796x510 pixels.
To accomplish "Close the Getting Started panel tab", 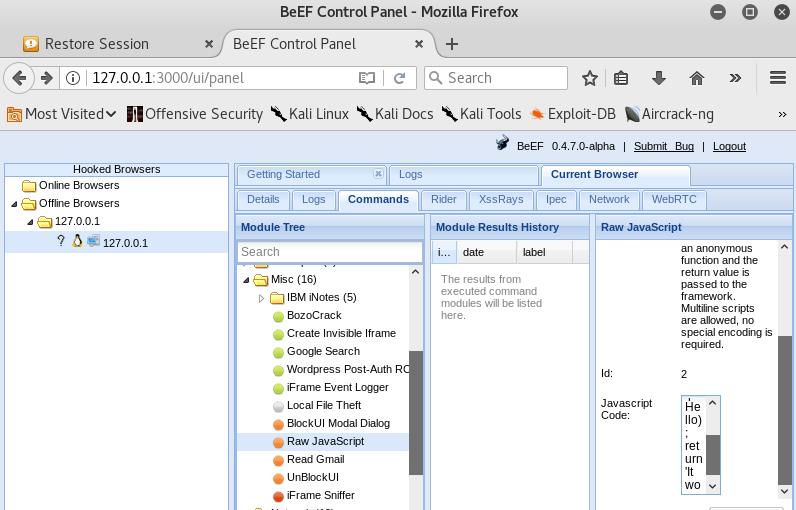I will pos(378,174).
